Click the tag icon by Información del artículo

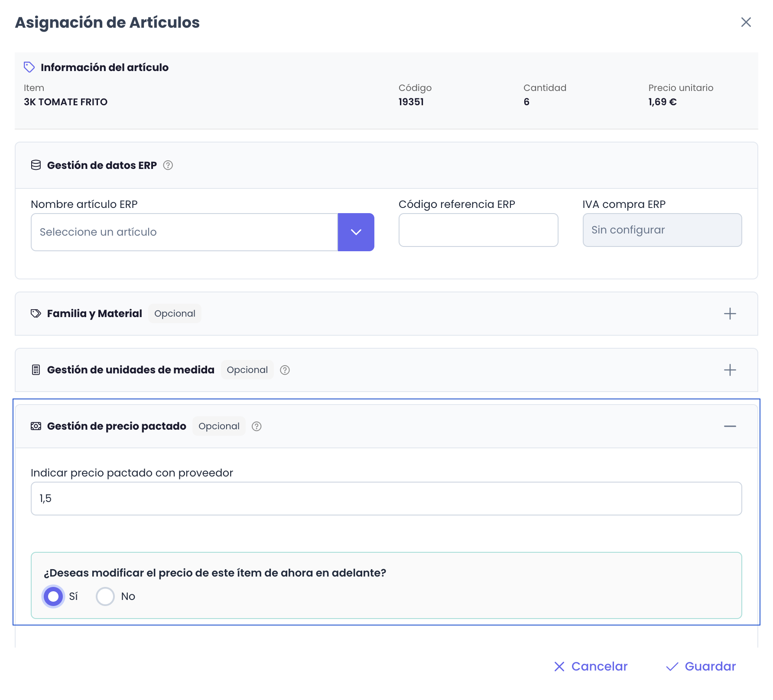(x=29, y=67)
